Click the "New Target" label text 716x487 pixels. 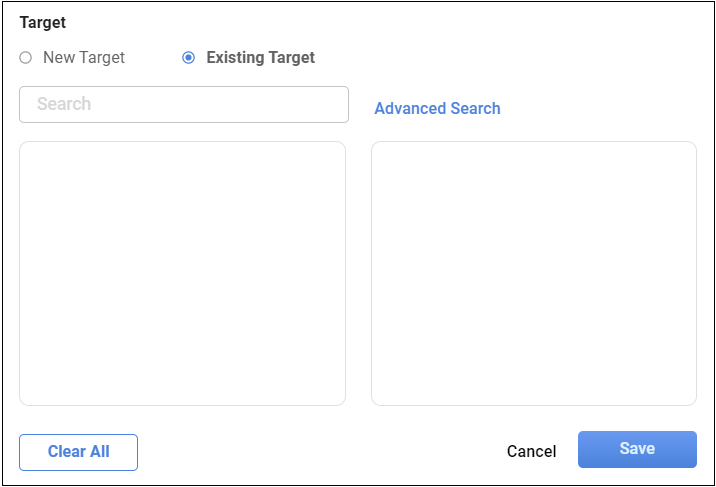[84, 58]
